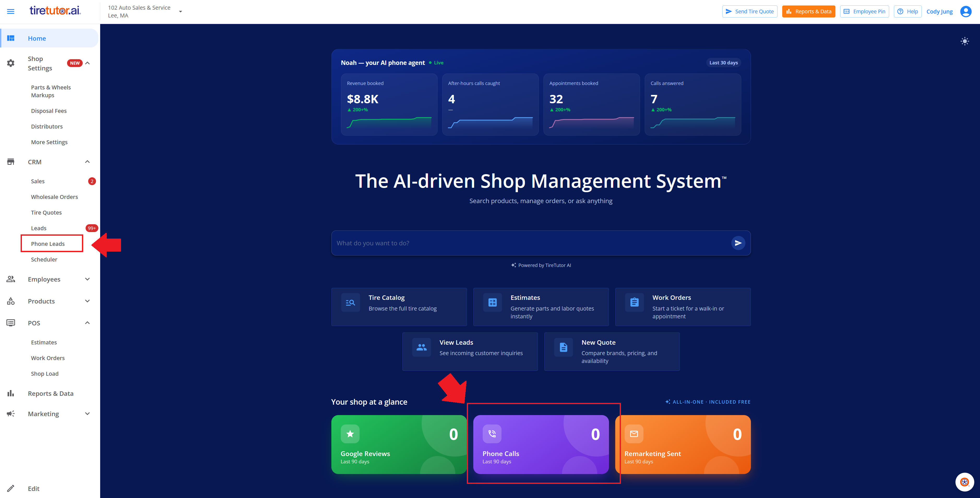
Task: Expand the Marketing section chevron
Action: [87, 414]
